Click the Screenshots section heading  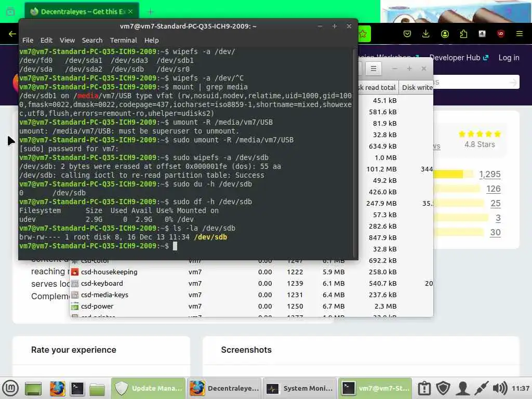[246, 350]
